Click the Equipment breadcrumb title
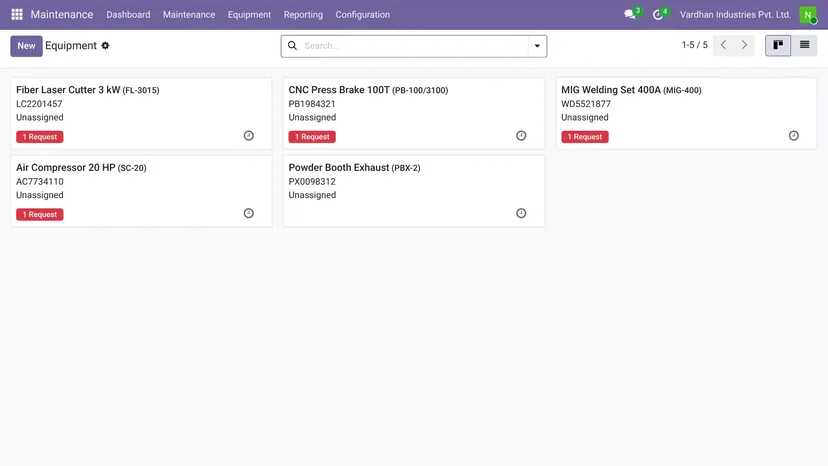This screenshot has height=466, width=828. coord(71,46)
